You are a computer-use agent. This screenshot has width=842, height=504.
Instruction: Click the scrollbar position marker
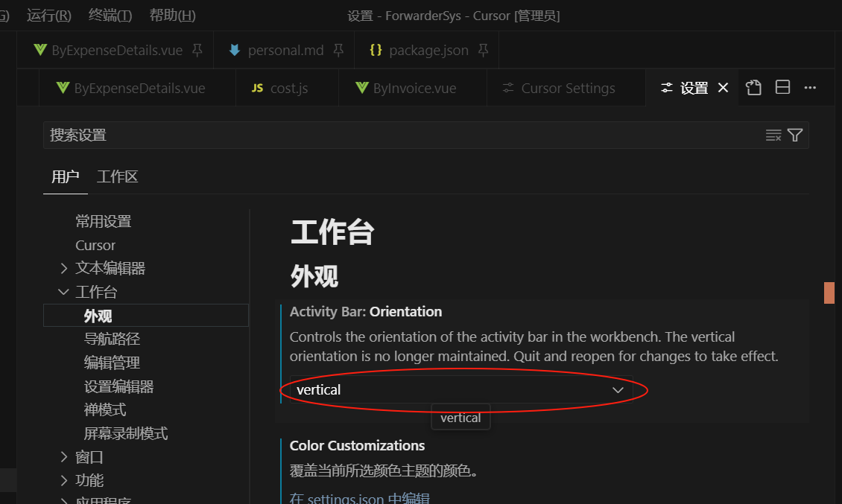[x=829, y=293]
